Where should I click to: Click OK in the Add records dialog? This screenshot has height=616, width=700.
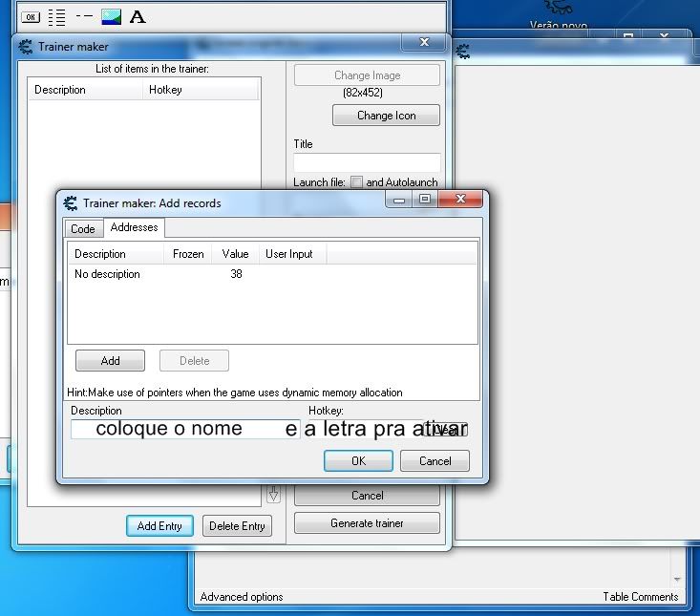358,460
